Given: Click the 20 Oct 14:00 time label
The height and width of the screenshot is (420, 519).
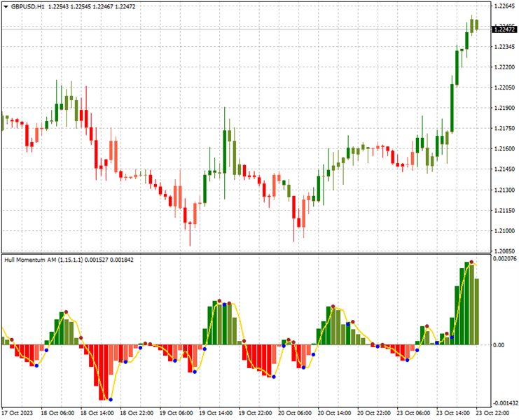Looking at the screenshot, I should [335, 414].
